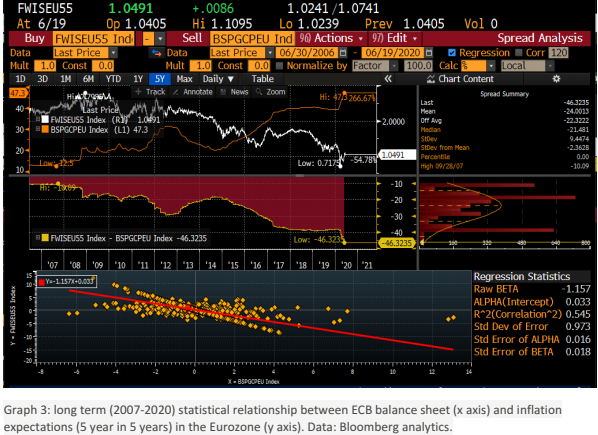Click the Std Dev of Error label
598x435 pixels.
coord(511,327)
